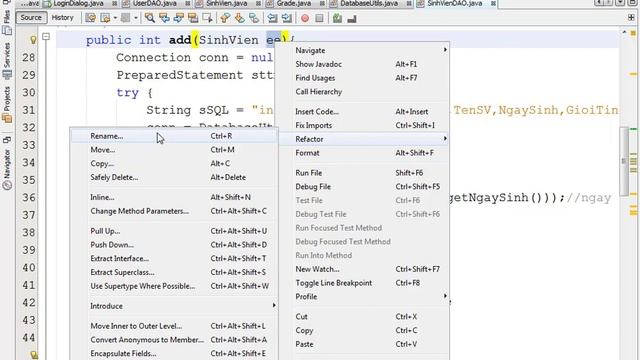
Task: Collapse the add method code fold
Action: coord(46,37)
